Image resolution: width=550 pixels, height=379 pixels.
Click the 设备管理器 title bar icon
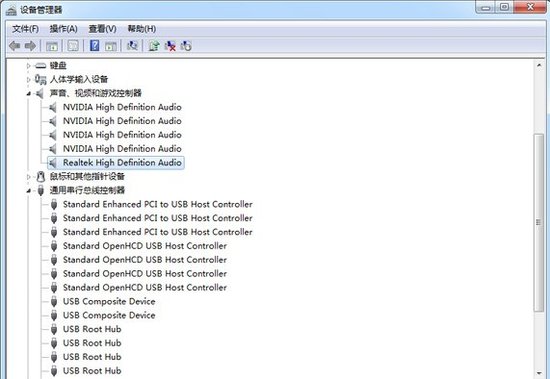11,10
